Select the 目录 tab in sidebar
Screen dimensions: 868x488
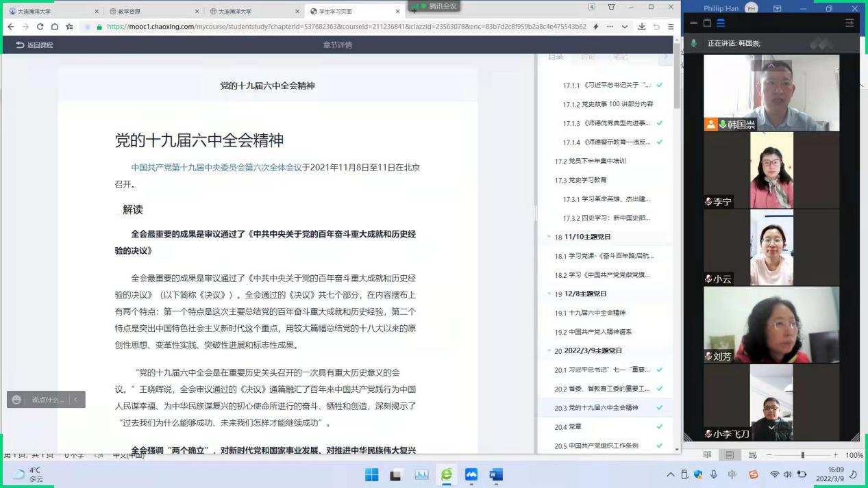click(x=556, y=57)
